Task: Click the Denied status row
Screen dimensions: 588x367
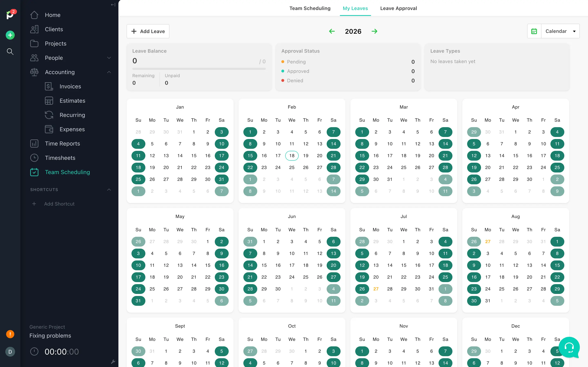Action: click(348, 81)
